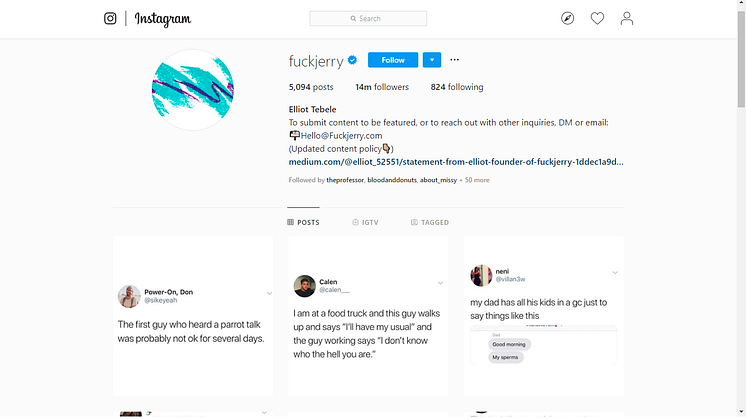Expand chevron on Calen's tweet post
746x419 pixels.
(x=441, y=283)
